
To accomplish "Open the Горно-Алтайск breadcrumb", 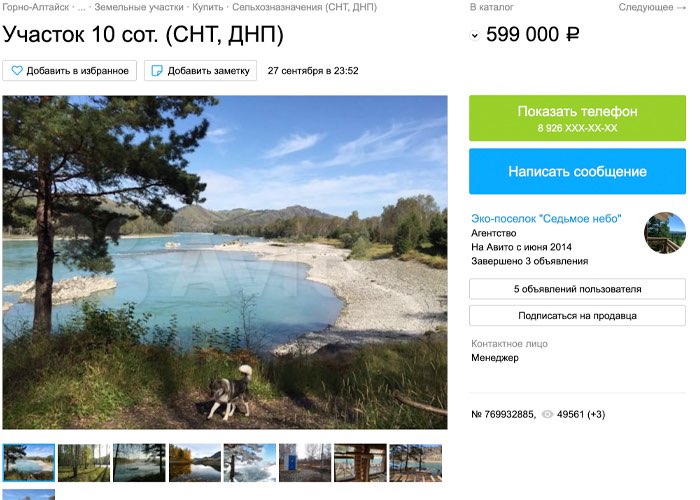I will (x=34, y=7).
